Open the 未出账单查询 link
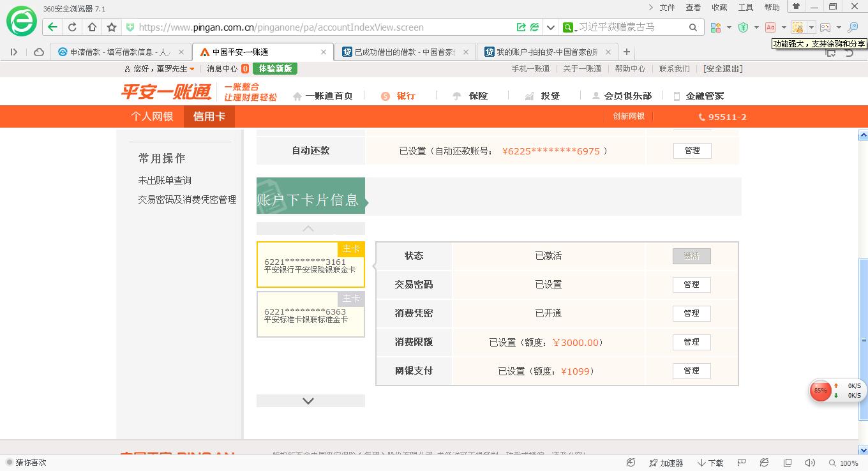868x471 pixels. pos(165,181)
